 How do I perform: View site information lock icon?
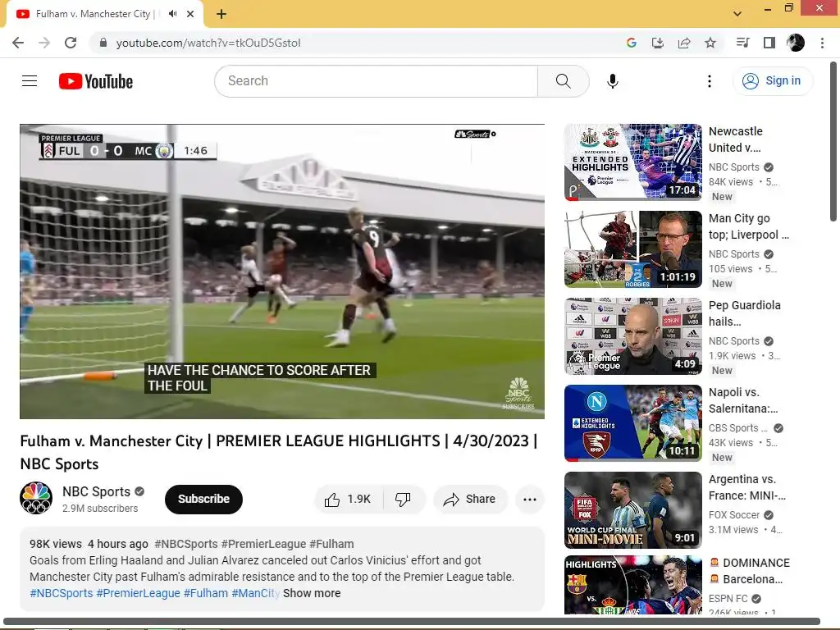103,43
